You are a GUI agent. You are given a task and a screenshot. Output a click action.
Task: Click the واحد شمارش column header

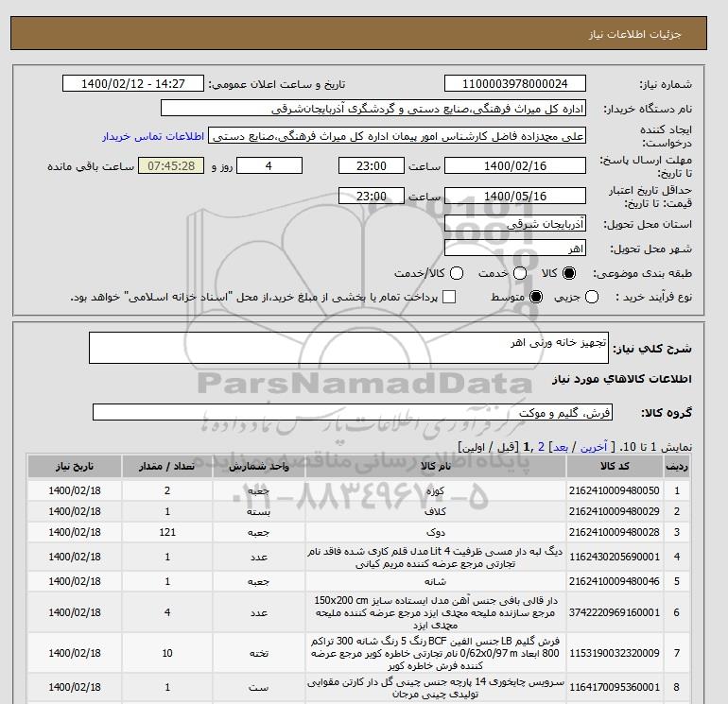pos(259,467)
